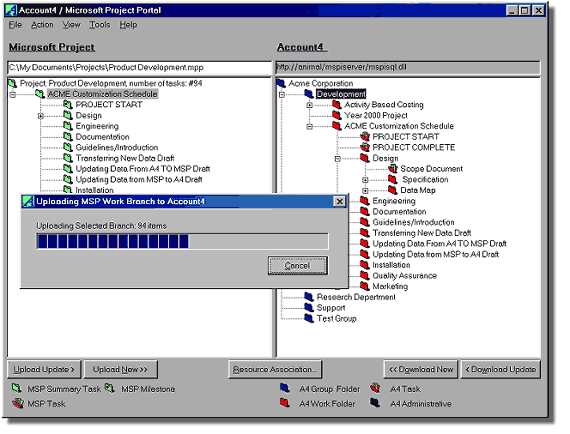This screenshot has height=434, width=570.
Task: Click the PROJECT START milestone icon in left tree
Action: [x=68, y=105]
